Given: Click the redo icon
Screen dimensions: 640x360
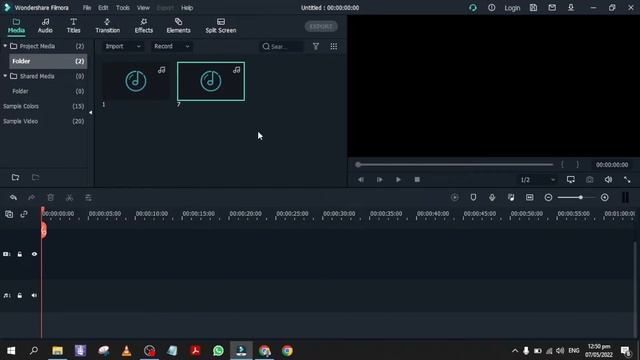Looking at the screenshot, I should (x=31, y=198).
